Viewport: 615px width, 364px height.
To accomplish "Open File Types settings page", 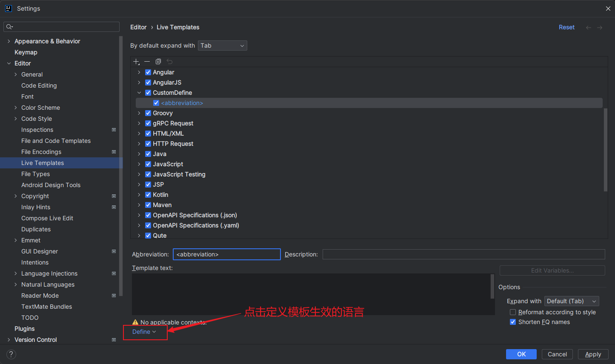I will (x=36, y=174).
